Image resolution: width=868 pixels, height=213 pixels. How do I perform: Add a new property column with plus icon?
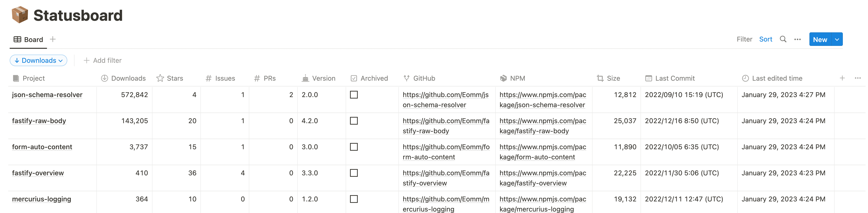click(842, 78)
